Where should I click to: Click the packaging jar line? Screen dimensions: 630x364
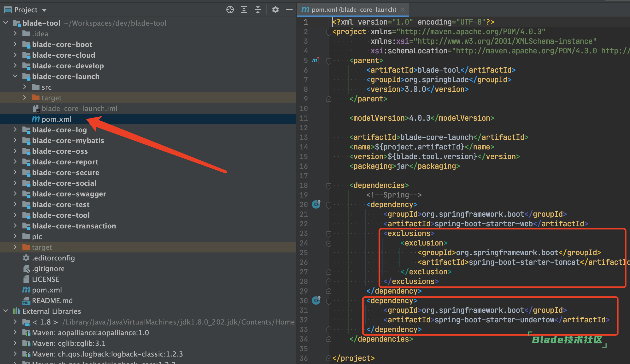pyautogui.click(x=404, y=166)
